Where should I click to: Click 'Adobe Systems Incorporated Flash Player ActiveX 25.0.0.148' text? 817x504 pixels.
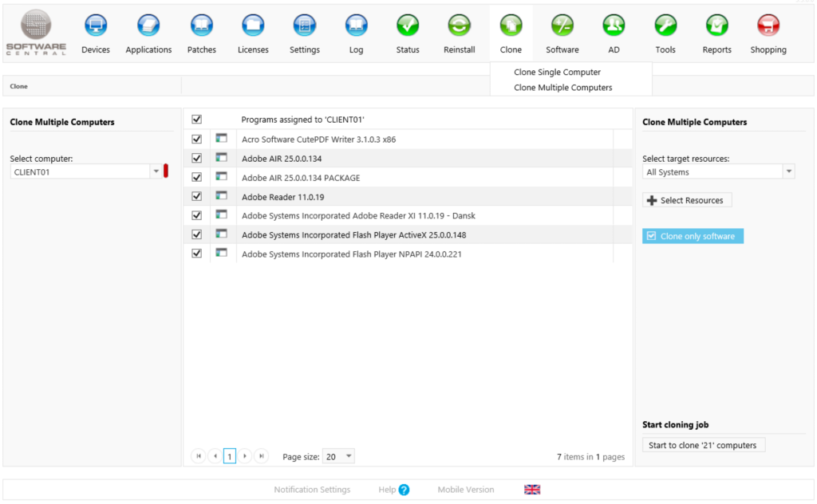tap(353, 234)
